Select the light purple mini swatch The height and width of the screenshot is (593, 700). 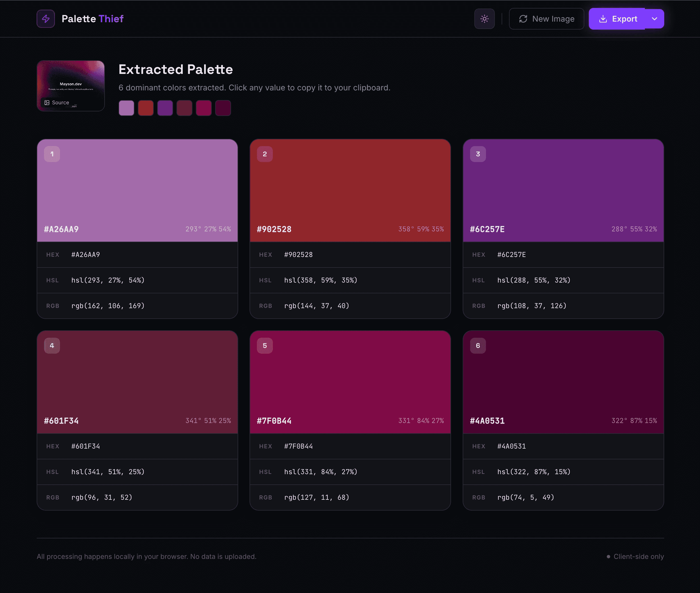click(126, 108)
